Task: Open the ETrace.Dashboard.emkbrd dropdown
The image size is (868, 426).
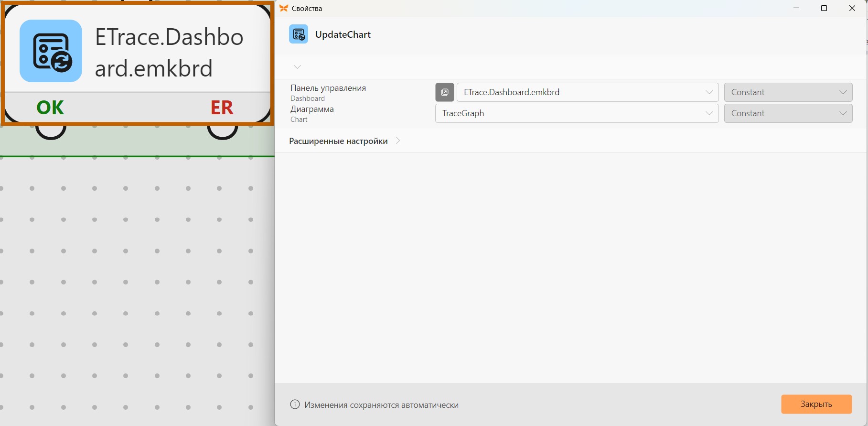Action: (x=588, y=92)
